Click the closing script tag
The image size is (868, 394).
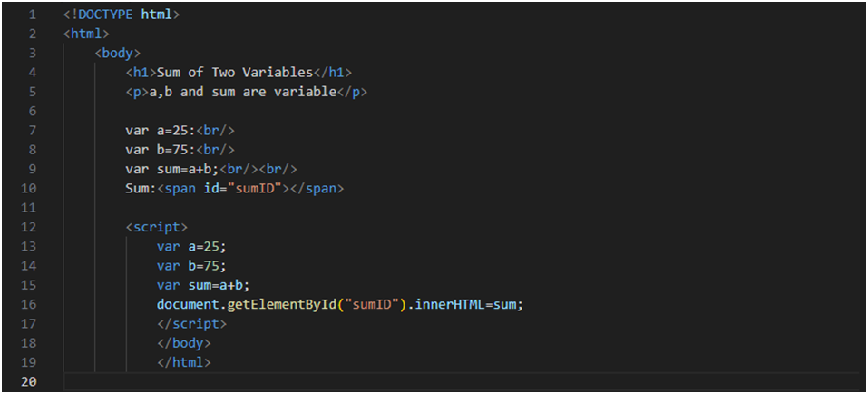coord(191,323)
